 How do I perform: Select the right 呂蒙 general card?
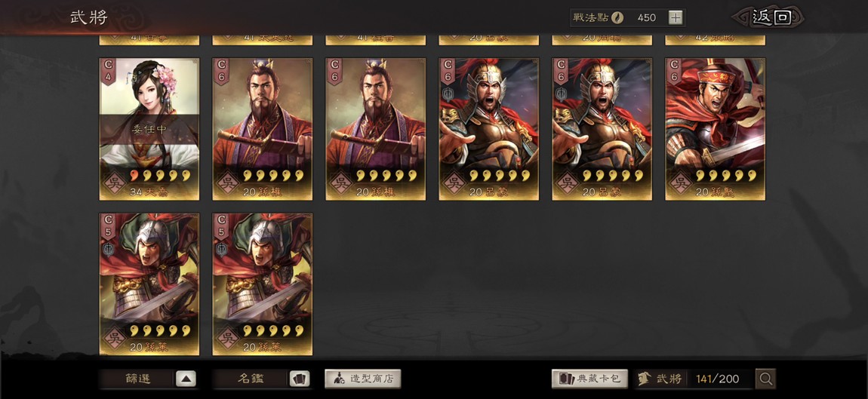click(602, 129)
